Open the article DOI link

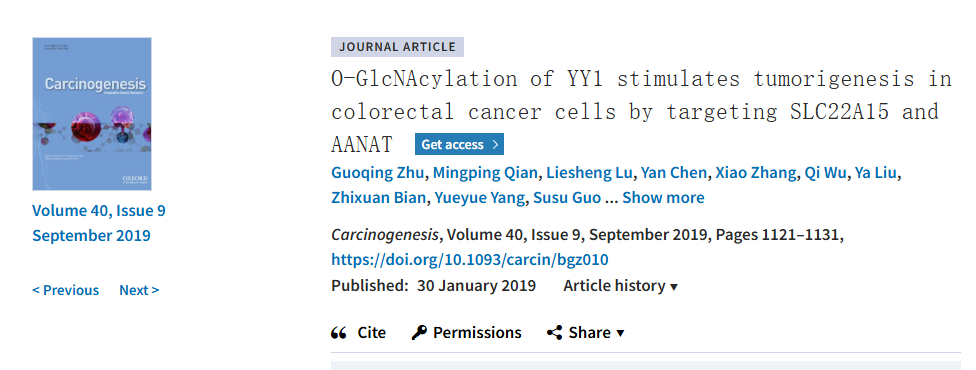point(470,260)
